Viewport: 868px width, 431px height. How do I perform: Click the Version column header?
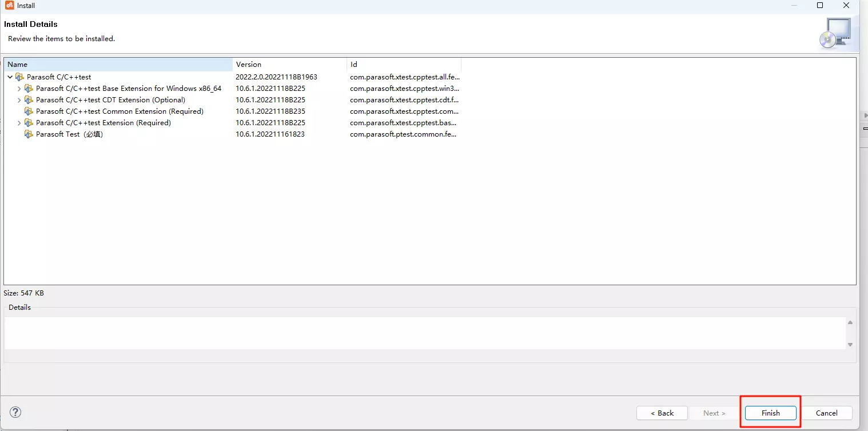click(x=289, y=65)
